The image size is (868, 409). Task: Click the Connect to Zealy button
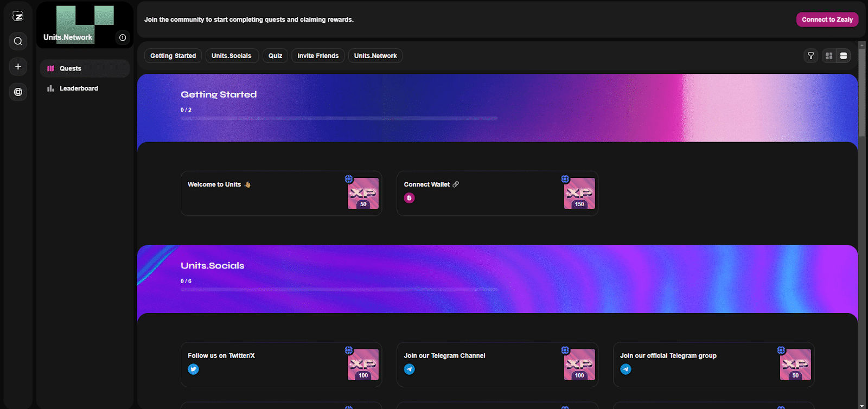tap(827, 20)
